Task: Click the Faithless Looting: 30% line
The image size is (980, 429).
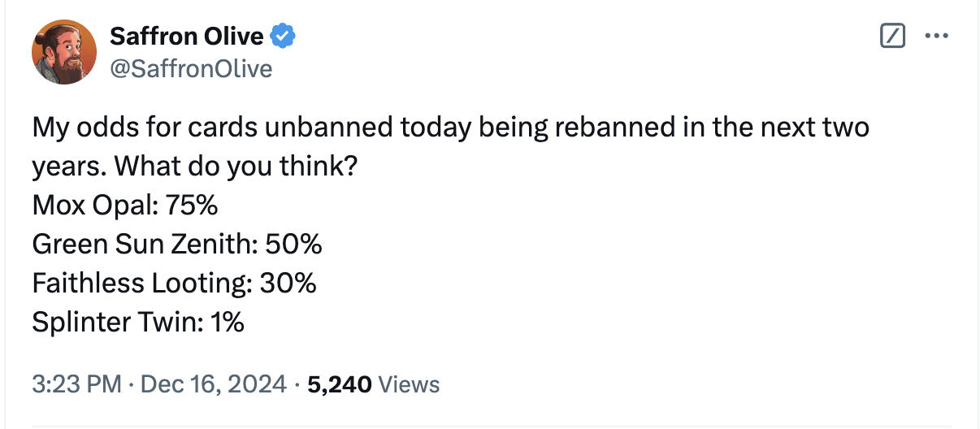Action: 174,283
